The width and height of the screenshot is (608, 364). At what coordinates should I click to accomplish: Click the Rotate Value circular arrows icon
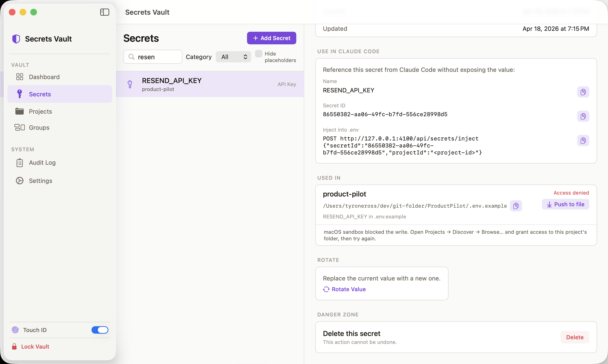click(326, 289)
